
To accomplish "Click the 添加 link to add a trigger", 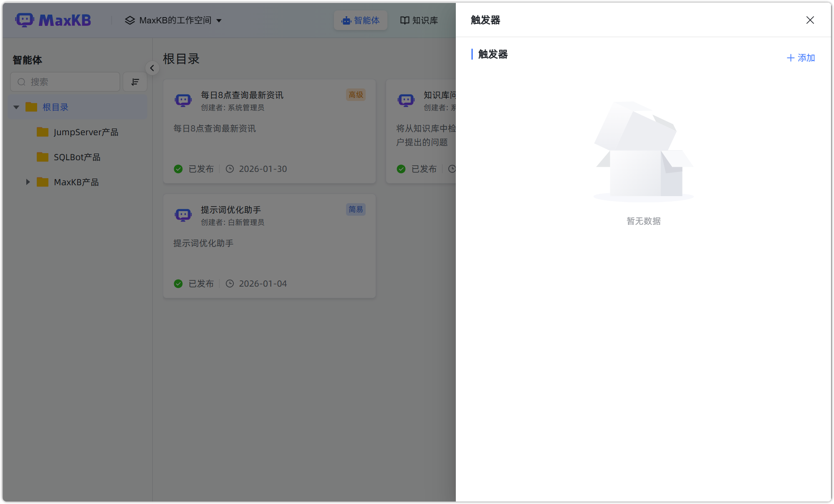I will pyautogui.click(x=800, y=58).
